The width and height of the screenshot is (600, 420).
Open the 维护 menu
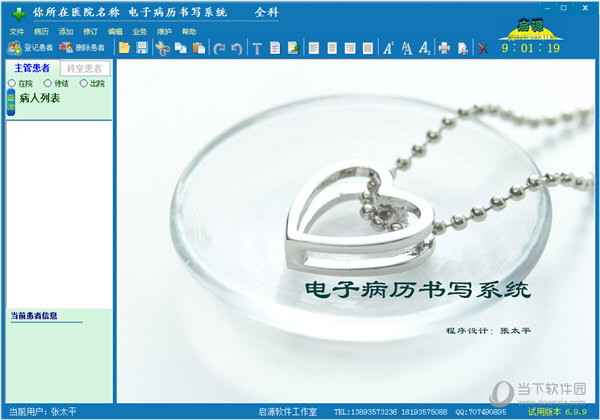tap(164, 32)
